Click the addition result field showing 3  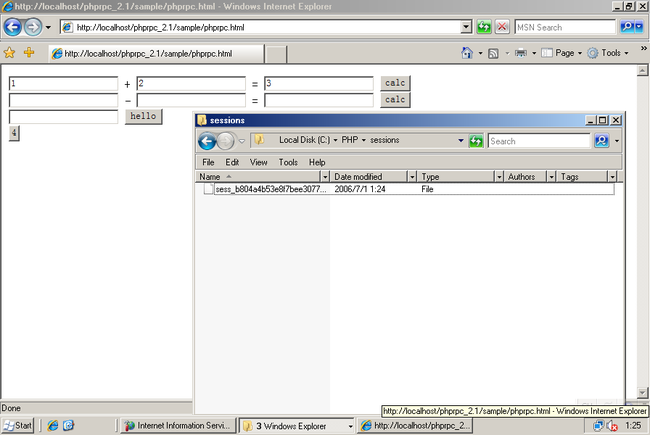(x=319, y=83)
